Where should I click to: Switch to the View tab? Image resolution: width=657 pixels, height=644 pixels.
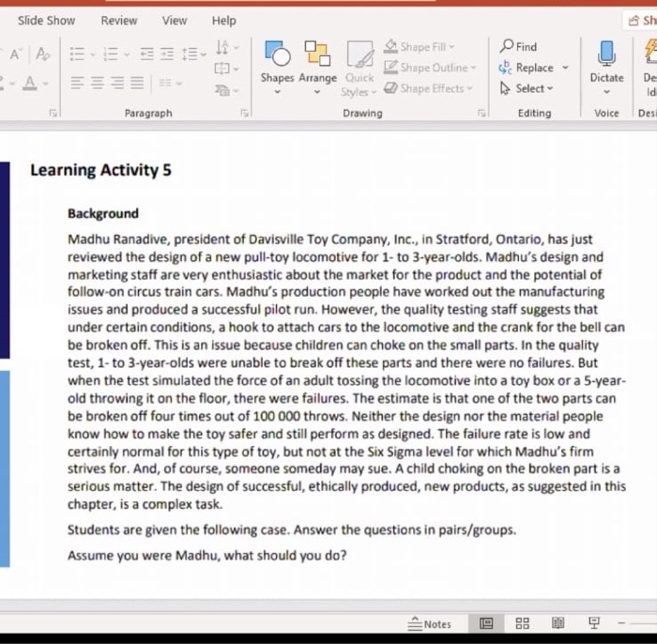(175, 21)
